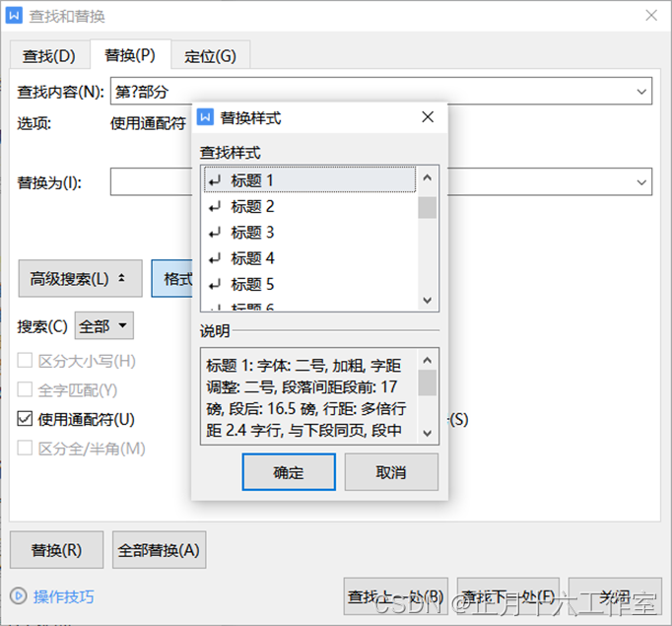
Task: Select 标题 1 style in list
Action: point(309,179)
